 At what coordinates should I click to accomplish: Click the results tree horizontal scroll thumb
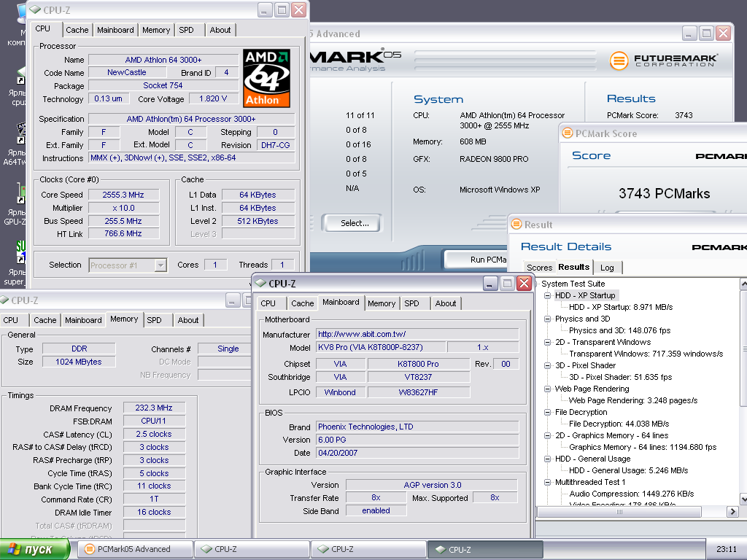[x=619, y=511]
